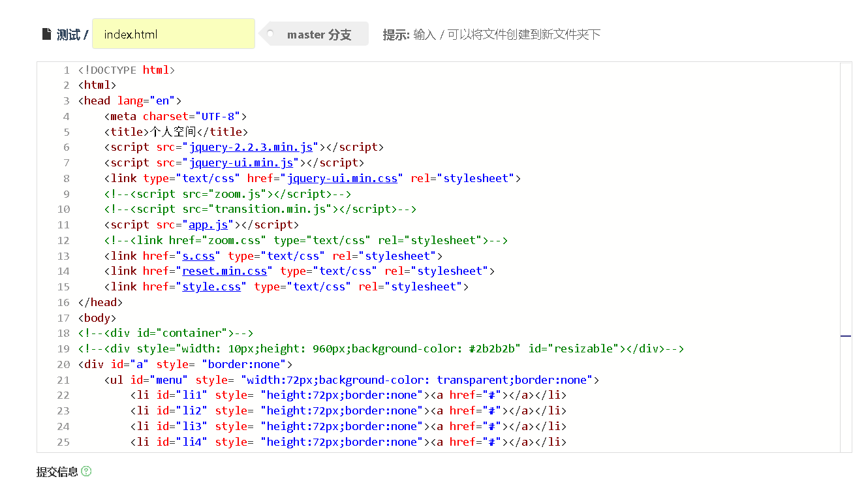Click line number 25 in gutter
868x479 pixels.
(x=63, y=442)
